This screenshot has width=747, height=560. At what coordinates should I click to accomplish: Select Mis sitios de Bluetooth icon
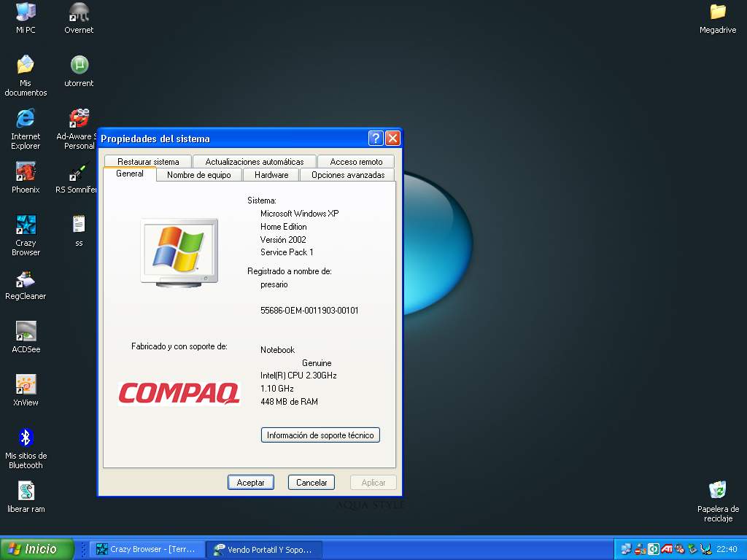26,448
